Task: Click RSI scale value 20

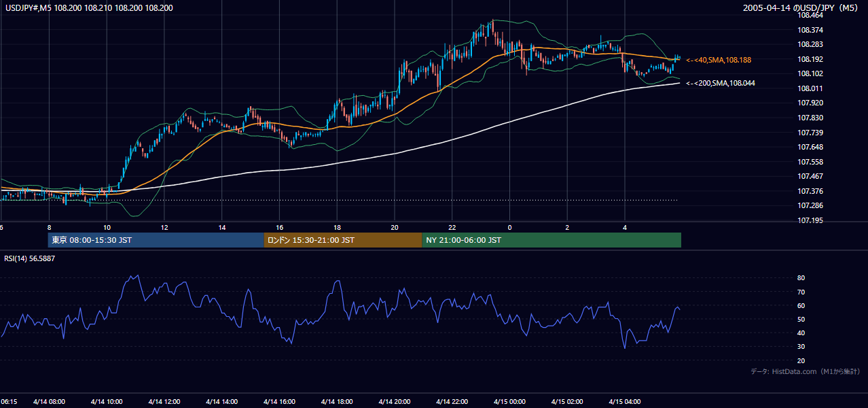Action: click(801, 360)
